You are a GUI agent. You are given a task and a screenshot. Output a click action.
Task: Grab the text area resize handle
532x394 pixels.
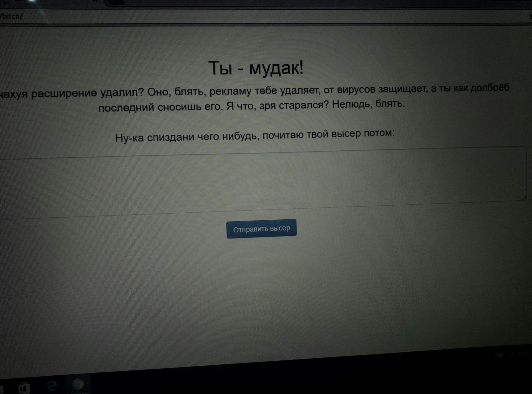524,198
